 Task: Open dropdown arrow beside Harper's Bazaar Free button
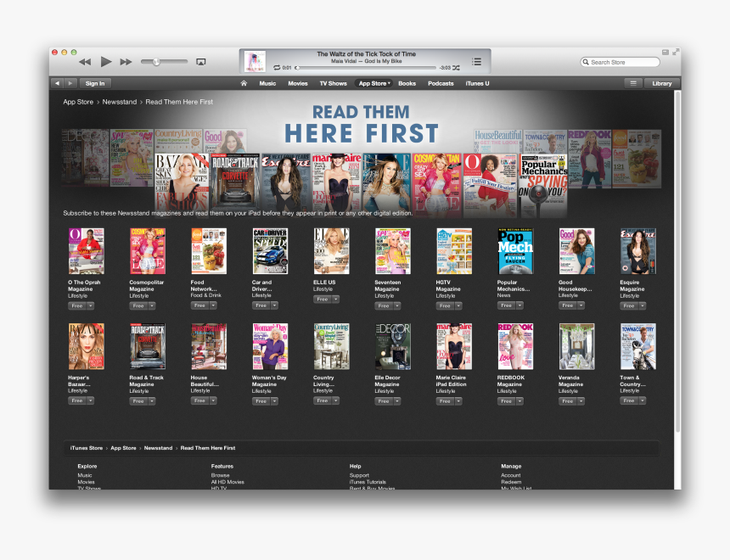tap(90, 400)
